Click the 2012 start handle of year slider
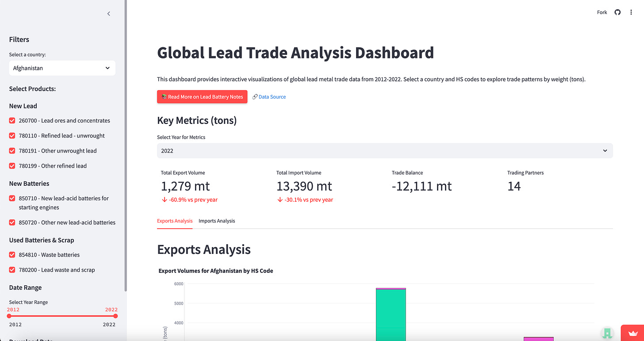This screenshot has width=644, height=341. point(9,316)
